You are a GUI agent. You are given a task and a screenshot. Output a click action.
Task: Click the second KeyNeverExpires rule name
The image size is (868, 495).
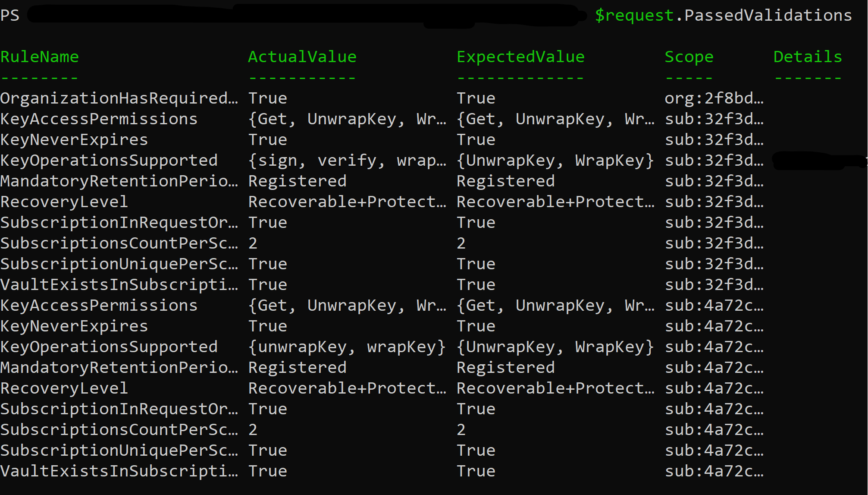click(74, 326)
